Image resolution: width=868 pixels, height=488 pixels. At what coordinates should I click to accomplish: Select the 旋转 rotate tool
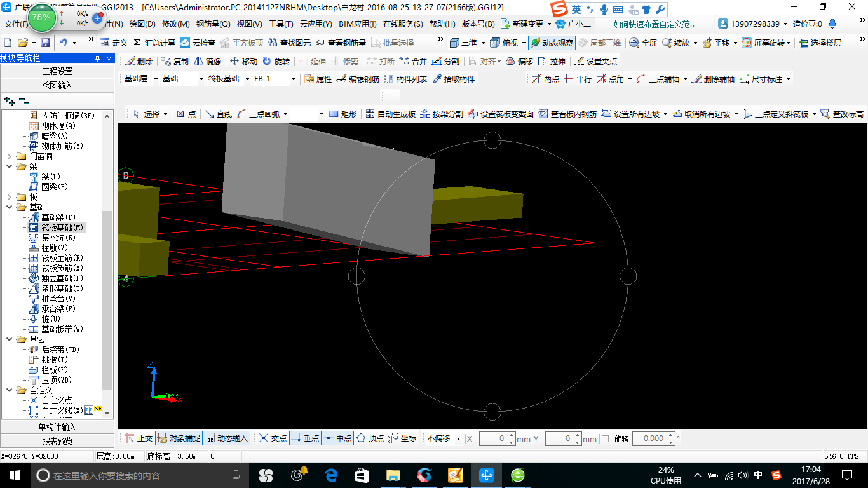276,62
